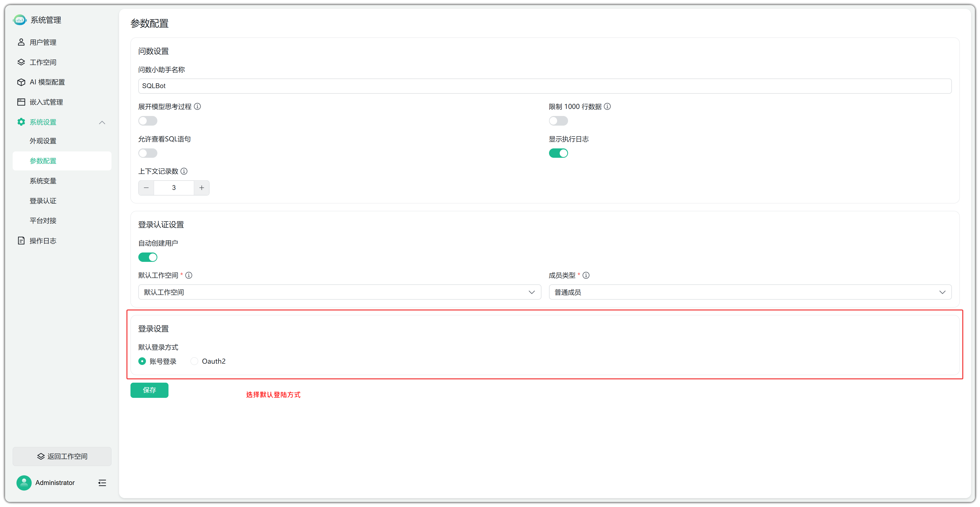The width and height of the screenshot is (980, 507).
Task: Disable the 自动创建用户 switch
Action: [148, 258]
